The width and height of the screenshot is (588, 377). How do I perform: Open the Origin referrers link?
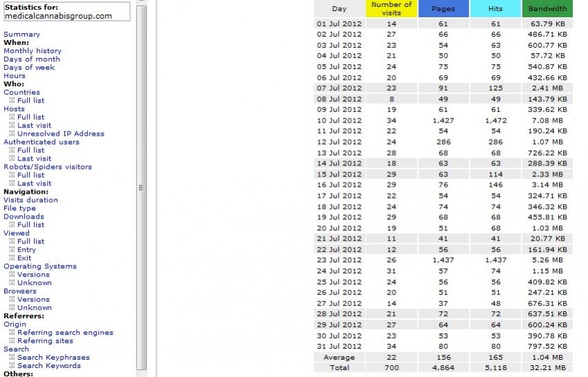pyautogui.click(x=15, y=324)
